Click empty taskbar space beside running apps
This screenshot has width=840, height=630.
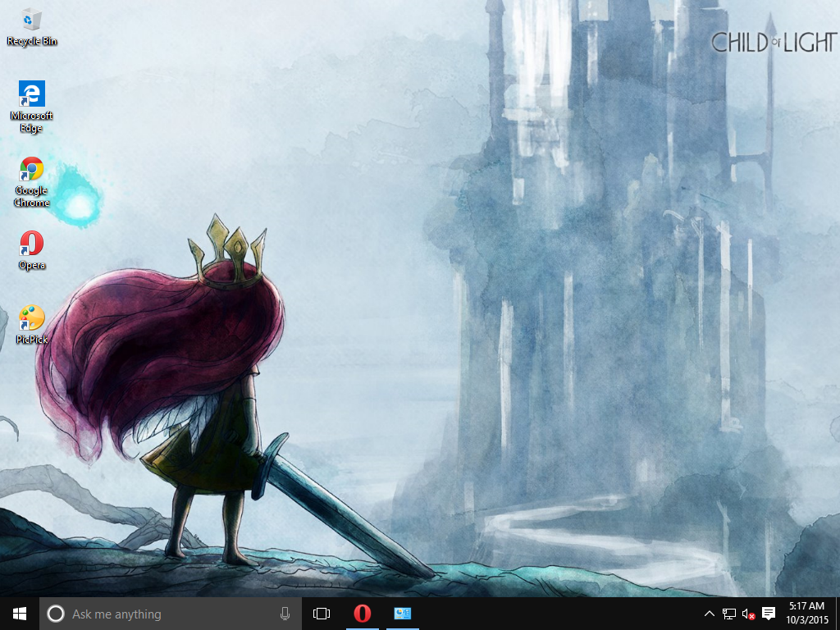558,614
